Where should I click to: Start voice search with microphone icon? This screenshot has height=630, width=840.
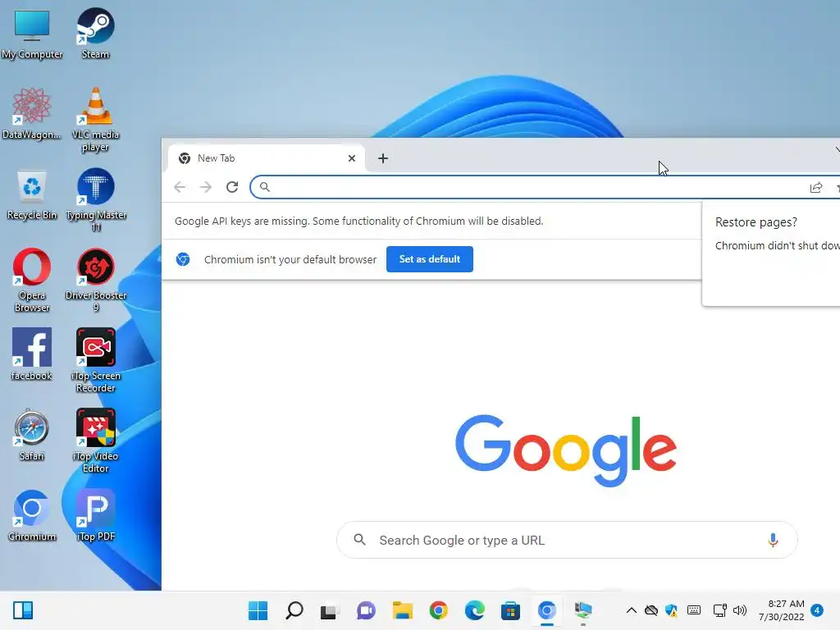(x=773, y=540)
